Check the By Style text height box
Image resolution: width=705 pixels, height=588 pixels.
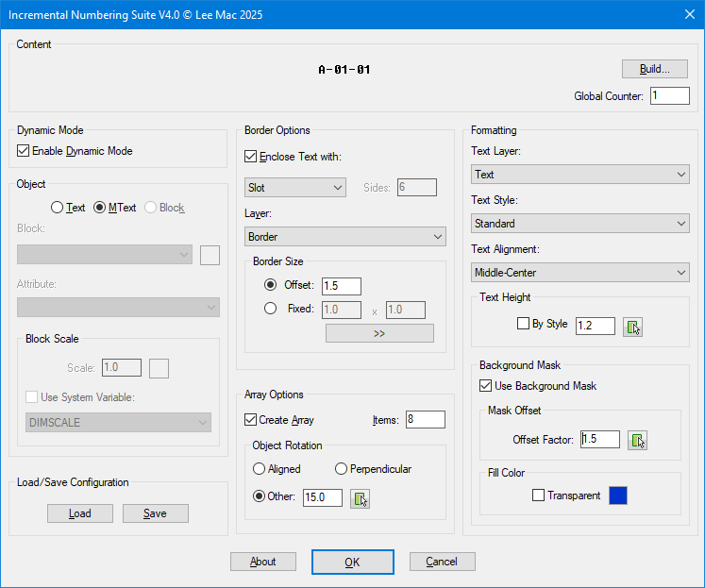(x=524, y=324)
